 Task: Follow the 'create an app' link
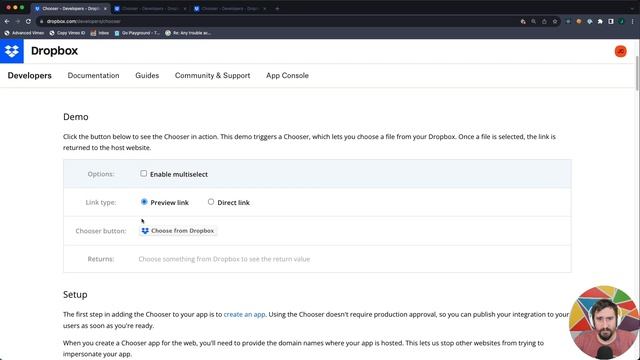pyautogui.click(x=244, y=314)
